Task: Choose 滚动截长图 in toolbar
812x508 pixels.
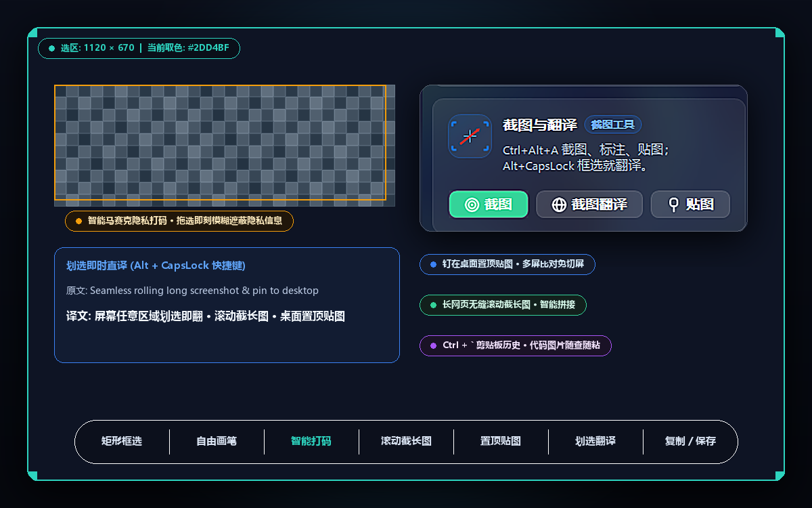Action: (406, 441)
